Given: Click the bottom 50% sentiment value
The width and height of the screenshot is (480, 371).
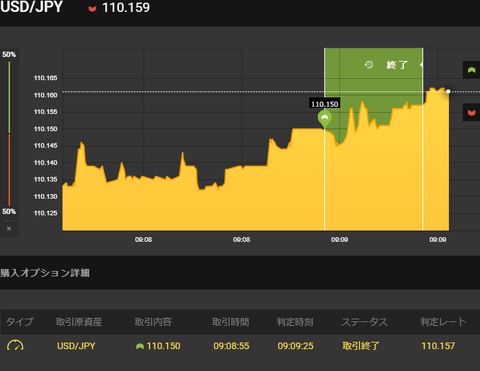Looking at the screenshot, I should (x=9, y=211).
